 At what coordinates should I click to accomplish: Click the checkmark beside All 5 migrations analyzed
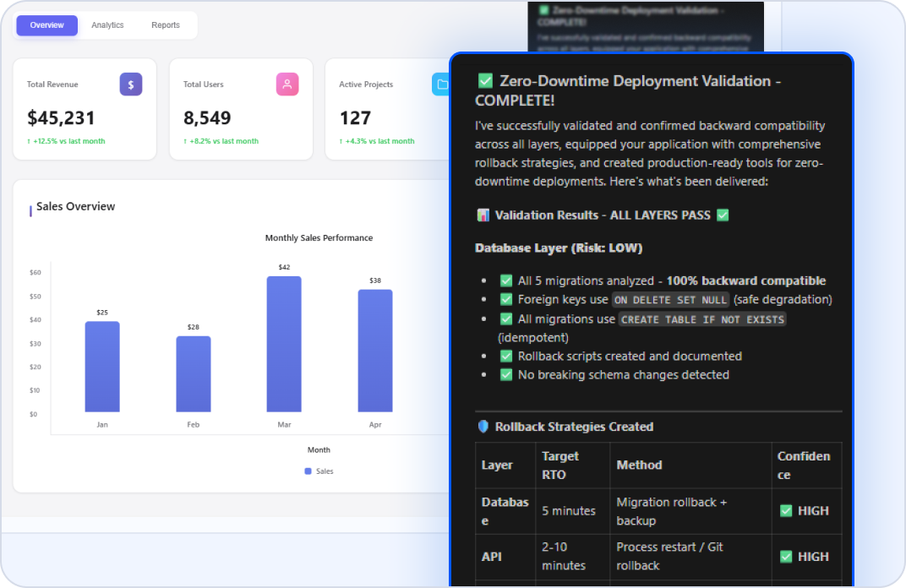[x=506, y=281]
